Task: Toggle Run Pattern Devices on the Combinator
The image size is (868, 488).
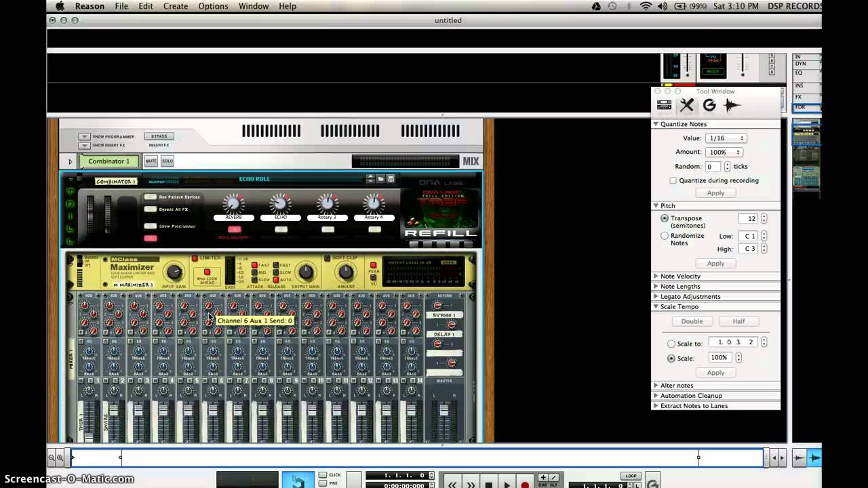Action: (150, 197)
